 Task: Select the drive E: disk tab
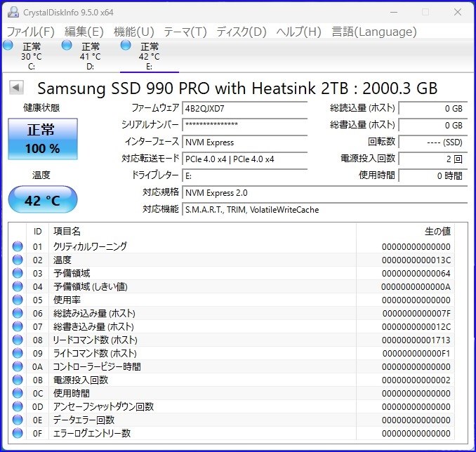(x=149, y=56)
